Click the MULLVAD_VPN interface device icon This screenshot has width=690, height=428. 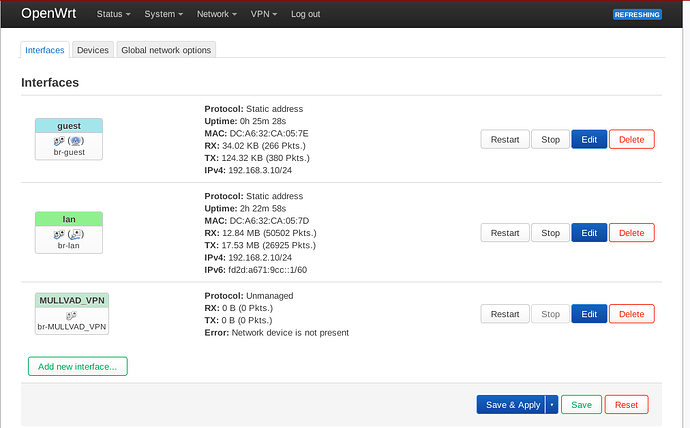tap(70, 315)
